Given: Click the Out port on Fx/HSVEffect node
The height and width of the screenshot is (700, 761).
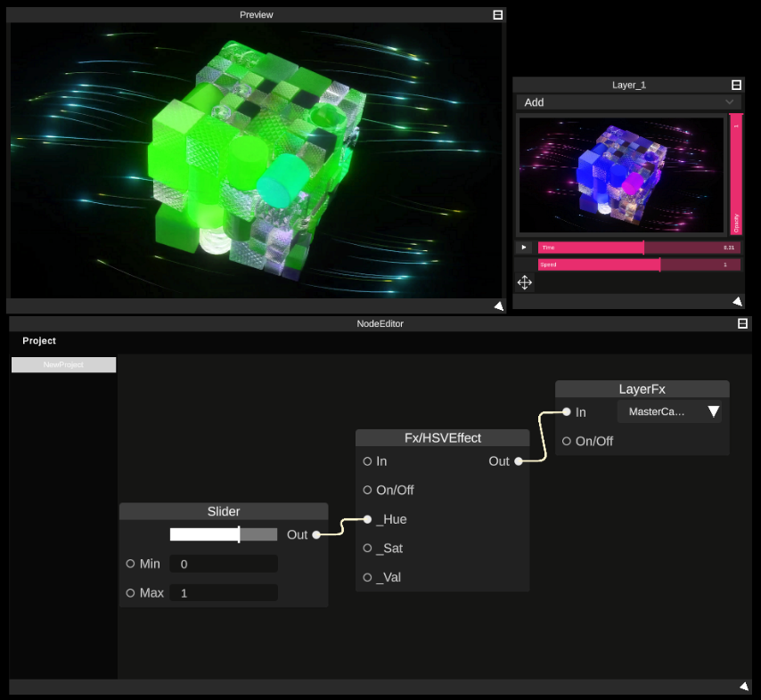Looking at the screenshot, I should pos(519,461).
